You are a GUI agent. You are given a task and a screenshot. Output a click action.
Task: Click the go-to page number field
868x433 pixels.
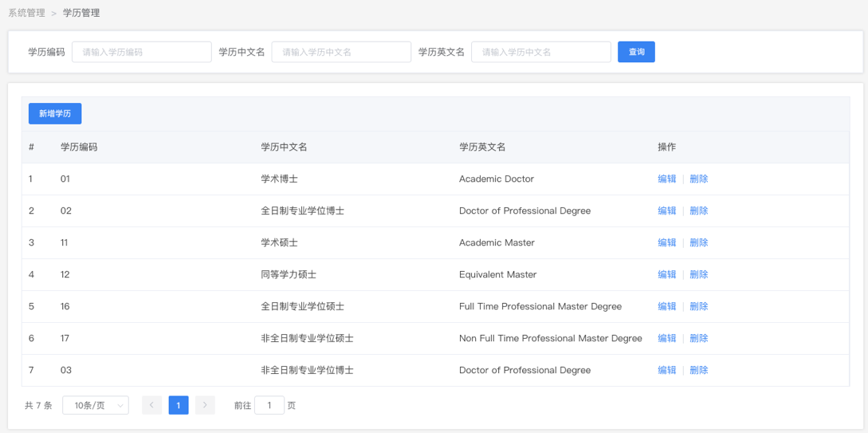[269, 405]
